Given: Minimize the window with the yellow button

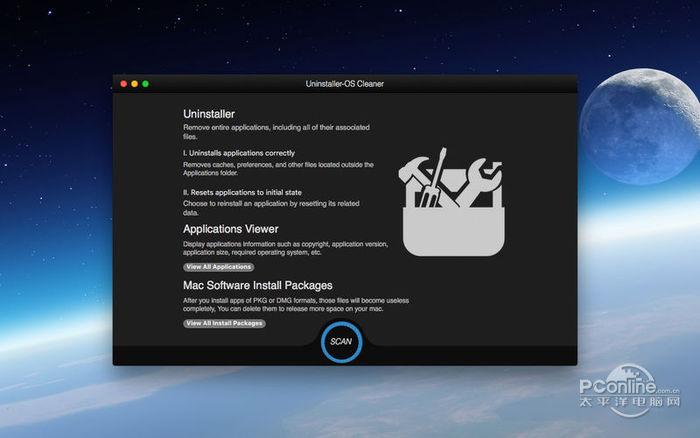Looking at the screenshot, I should 134,83.
